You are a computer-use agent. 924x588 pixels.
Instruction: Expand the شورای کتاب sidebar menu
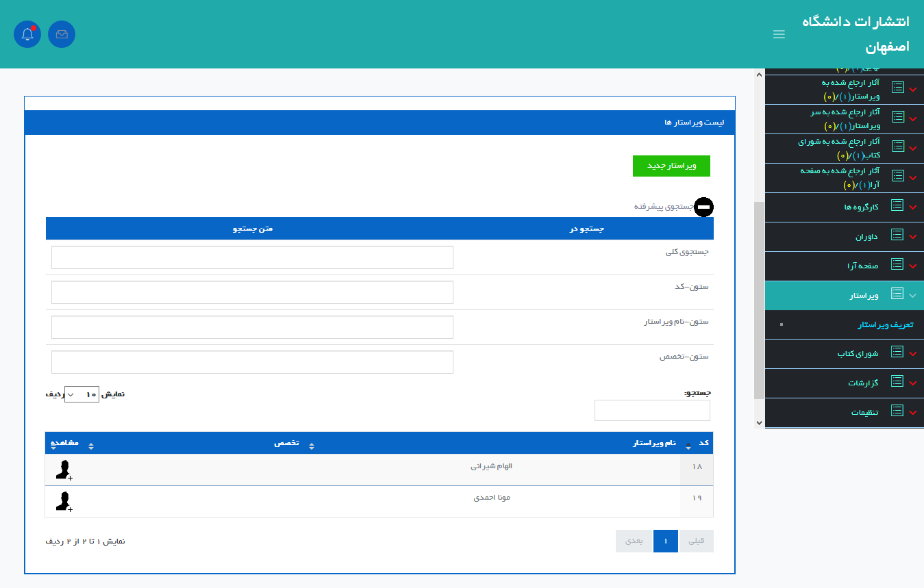point(912,354)
